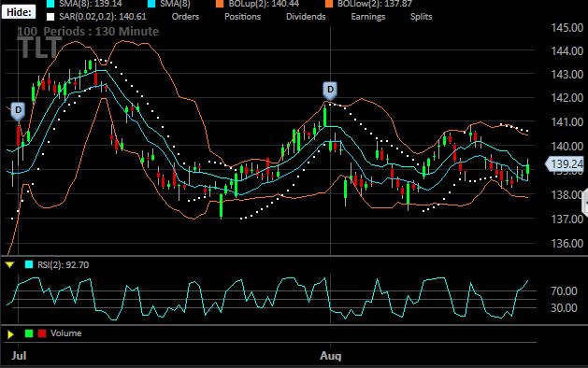Select the BOLlow(2): 137.87 legend label
Viewport: 588px width, 368px height.
pyautogui.click(x=374, y=4)
